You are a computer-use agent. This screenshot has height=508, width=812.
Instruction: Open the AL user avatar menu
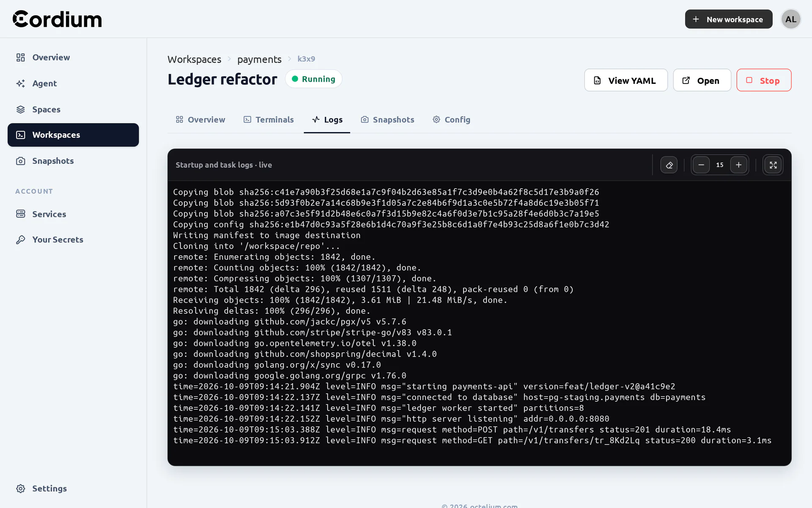click(x=791, y=19)
